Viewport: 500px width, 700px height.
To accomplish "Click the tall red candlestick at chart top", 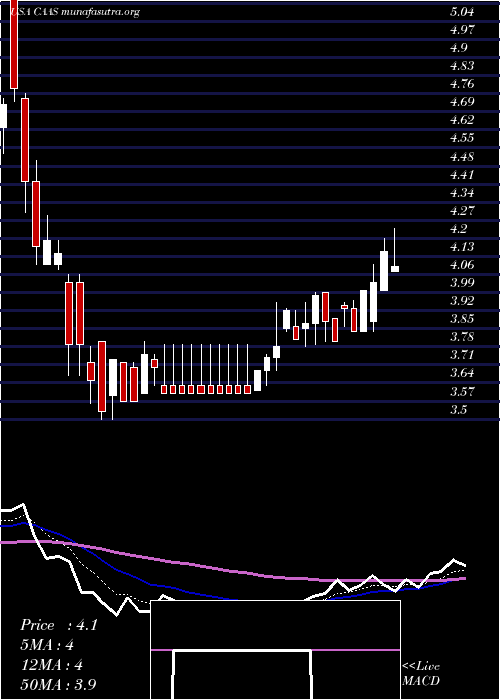I will click(x=14, y=44).
